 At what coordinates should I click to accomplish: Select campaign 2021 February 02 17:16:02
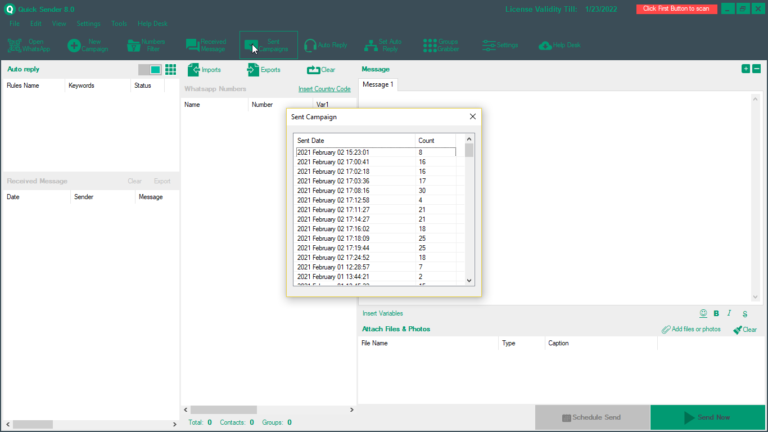376,229
